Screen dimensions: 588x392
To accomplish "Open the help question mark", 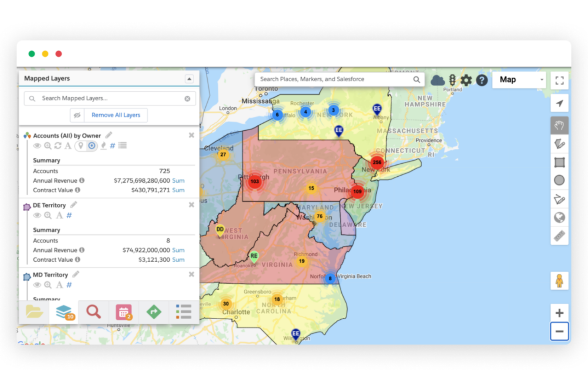I will [482, 80].
